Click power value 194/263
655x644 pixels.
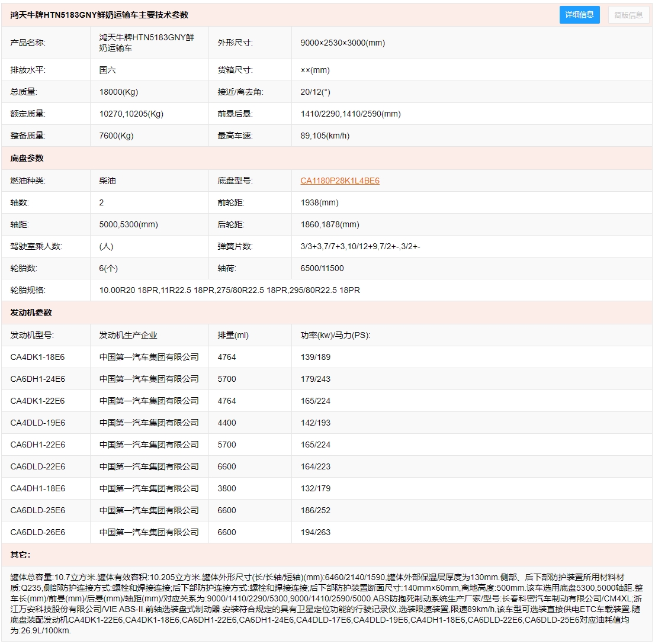coord(316,532)
